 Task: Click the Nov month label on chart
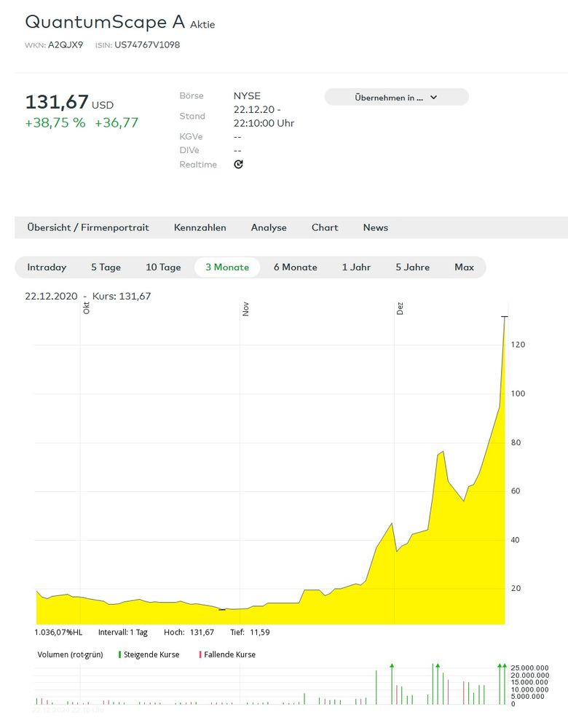coord(246,309)
